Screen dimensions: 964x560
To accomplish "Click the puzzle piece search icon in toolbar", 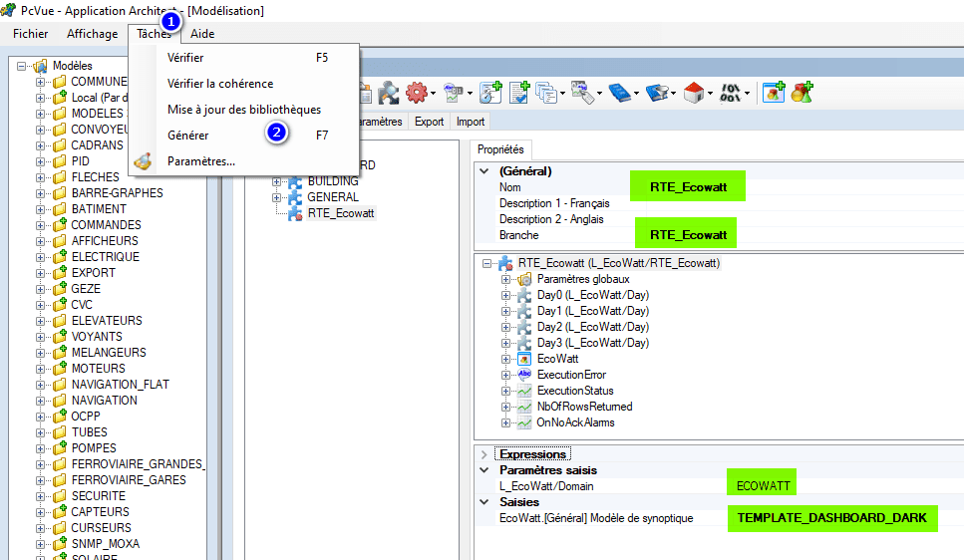I will click(388, 93).
